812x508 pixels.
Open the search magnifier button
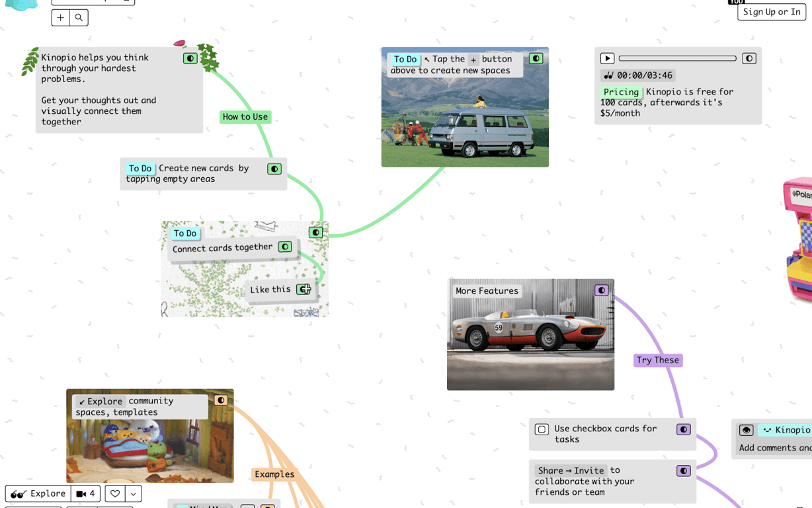tap(79, 18)
